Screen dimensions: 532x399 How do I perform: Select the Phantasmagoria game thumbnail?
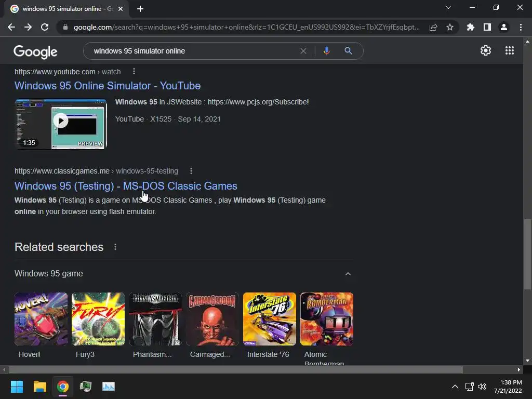point(155,319)
